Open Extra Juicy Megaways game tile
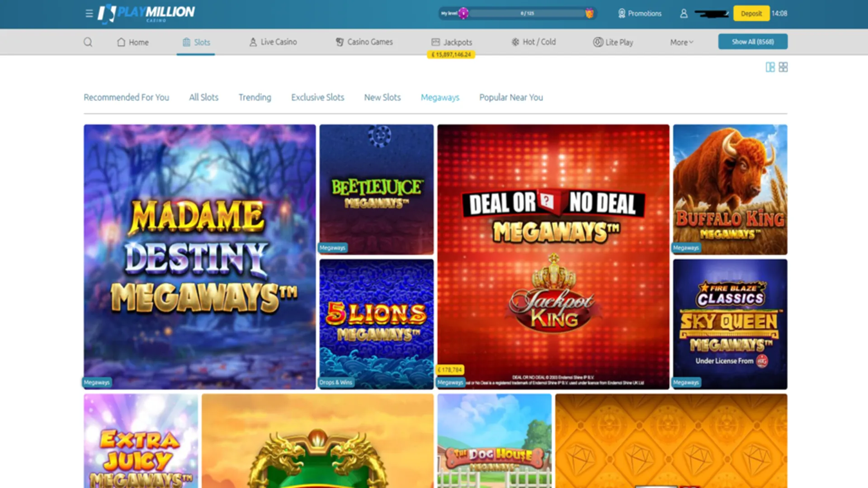 coord(141,441)
